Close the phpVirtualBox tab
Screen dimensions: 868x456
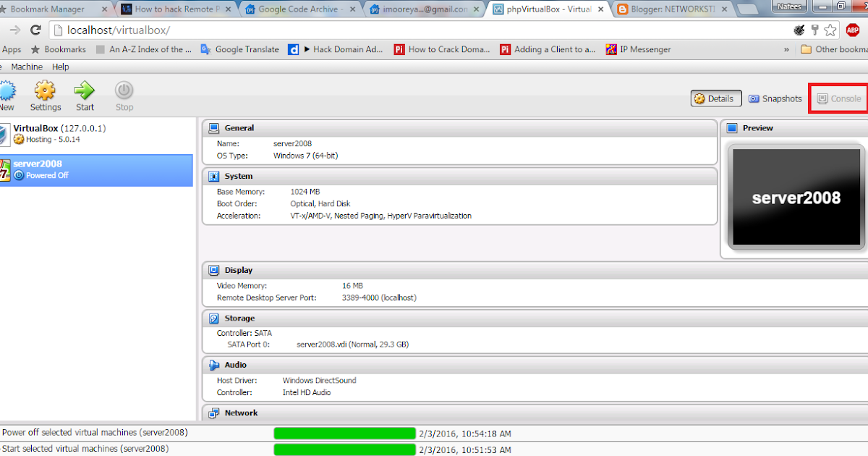[x=600, y=10]
